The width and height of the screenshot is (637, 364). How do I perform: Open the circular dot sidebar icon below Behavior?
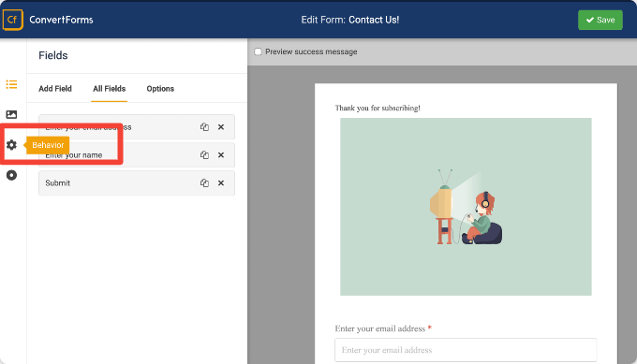11,175
